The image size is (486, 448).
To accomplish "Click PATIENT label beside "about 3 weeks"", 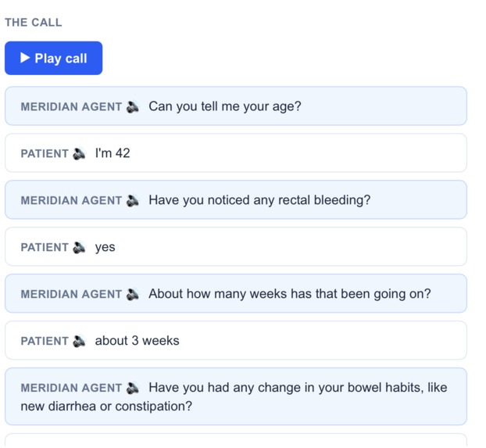I will click(x=45, y=341).
